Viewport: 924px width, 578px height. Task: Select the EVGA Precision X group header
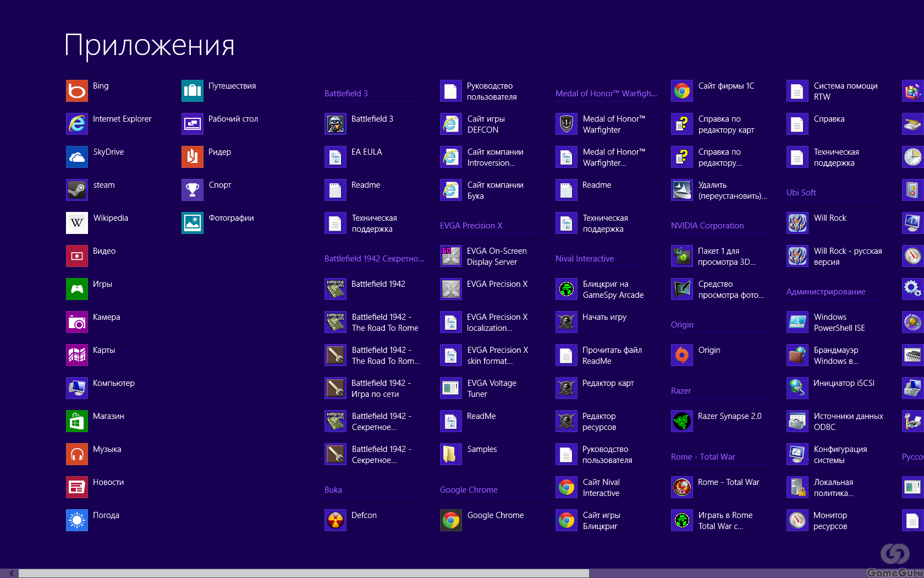[x=471, y=226]
